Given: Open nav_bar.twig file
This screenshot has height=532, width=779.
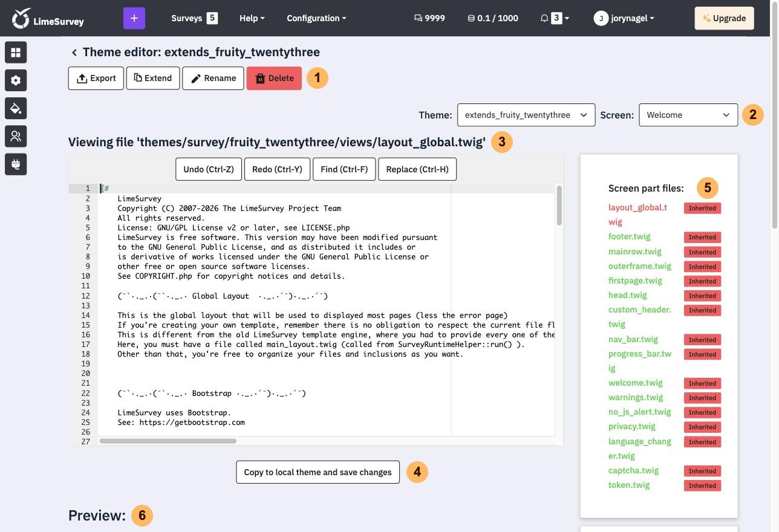Looking at the screenshot, I should click(633, 339).
